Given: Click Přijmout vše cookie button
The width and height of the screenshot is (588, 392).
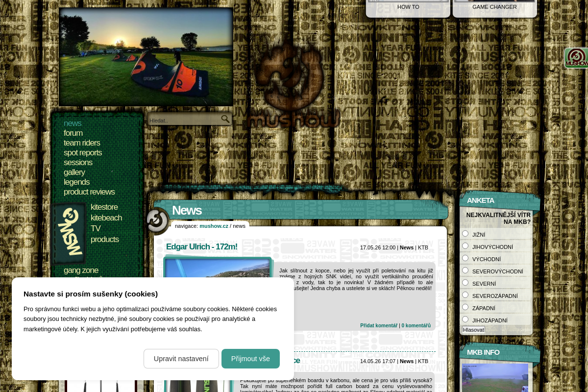Looking at the screenshot, I should click(x=250, y=359).
